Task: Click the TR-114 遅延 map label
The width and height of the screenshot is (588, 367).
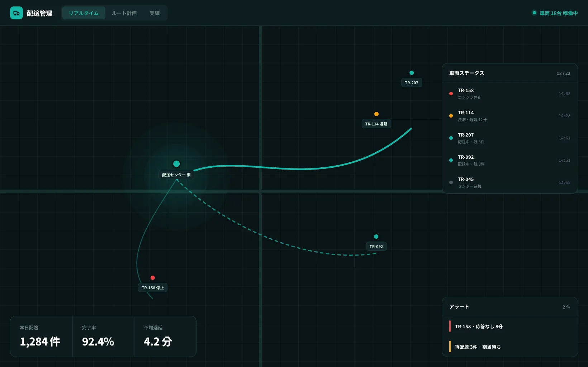Action: pyautogui.click(x=376, y=124)
